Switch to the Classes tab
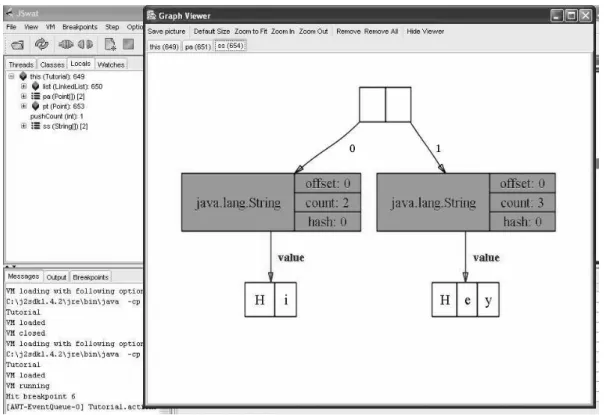 click(x=52, y=64)
